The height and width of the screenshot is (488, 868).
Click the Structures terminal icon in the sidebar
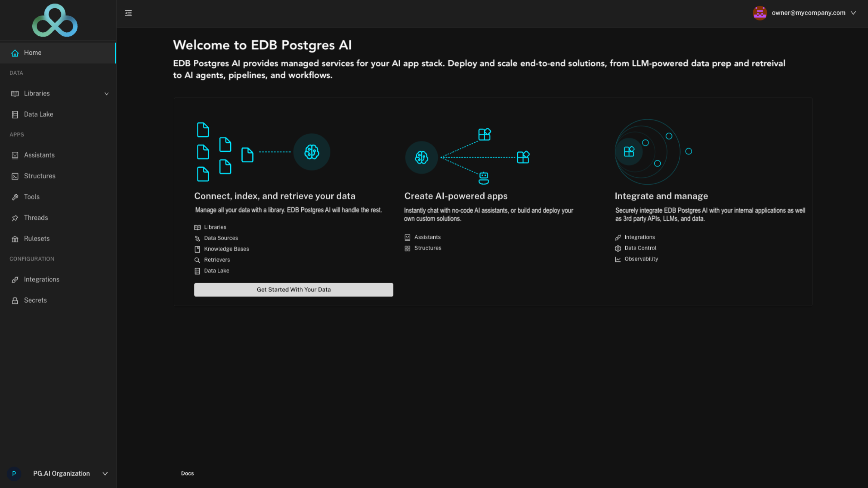click(x=15, y=176)
